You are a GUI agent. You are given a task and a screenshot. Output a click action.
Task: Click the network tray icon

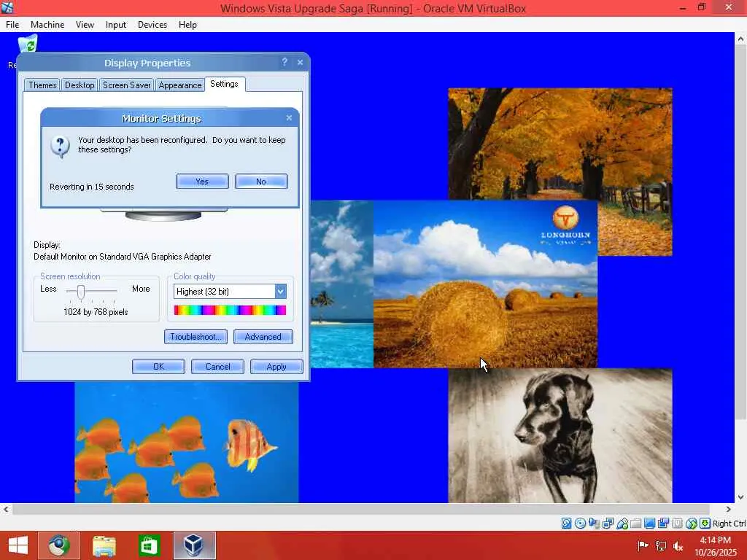click(x=660, y=545)
